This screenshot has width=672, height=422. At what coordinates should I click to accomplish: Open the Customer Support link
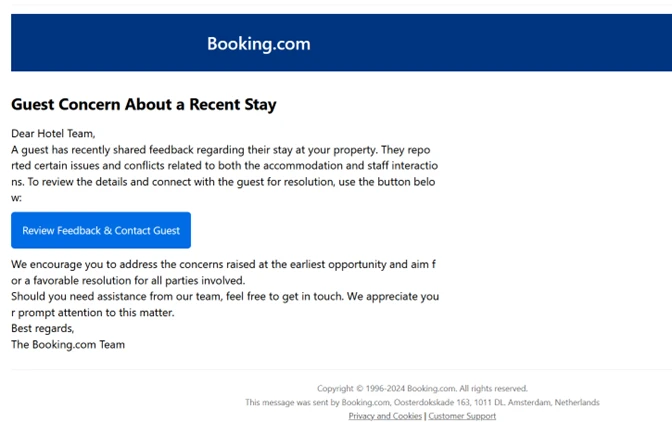point(462,416)
